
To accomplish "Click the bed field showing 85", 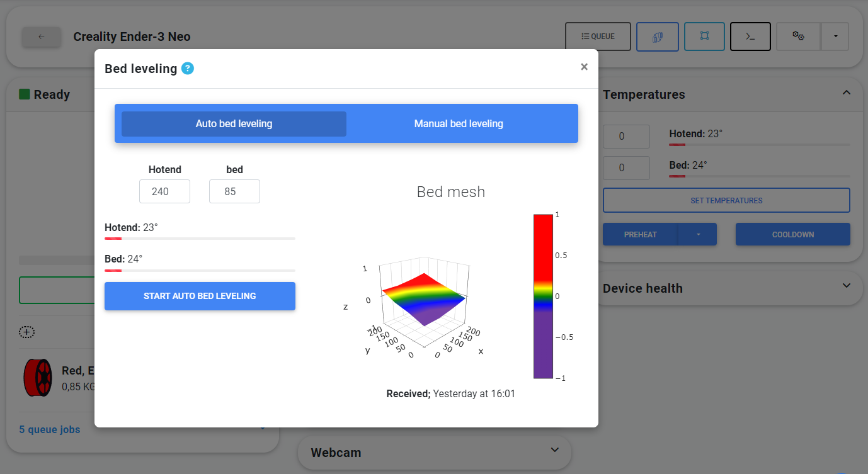I will tap(234, 191).
